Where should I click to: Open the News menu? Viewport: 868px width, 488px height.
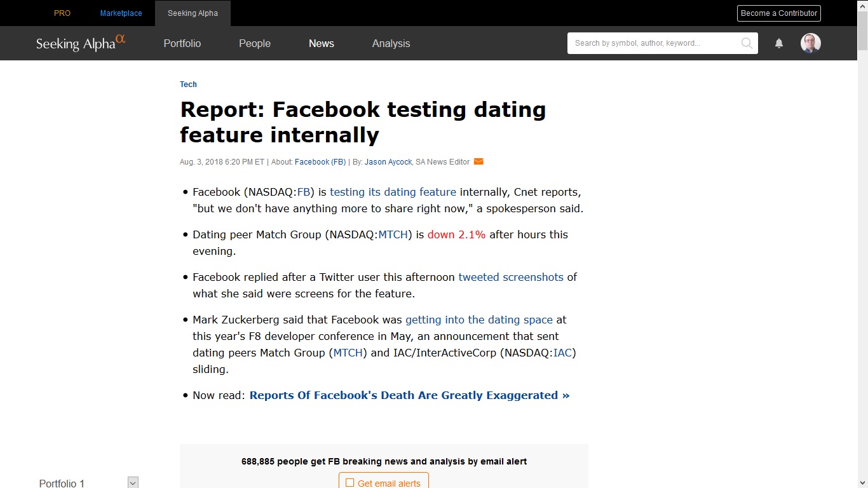pos(322,43)
